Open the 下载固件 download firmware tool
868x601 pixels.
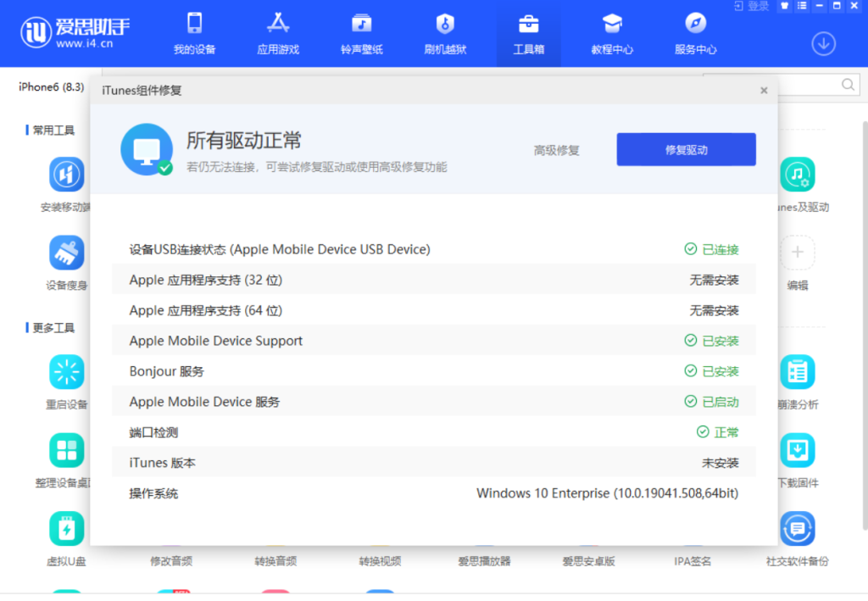pos(797,449)
